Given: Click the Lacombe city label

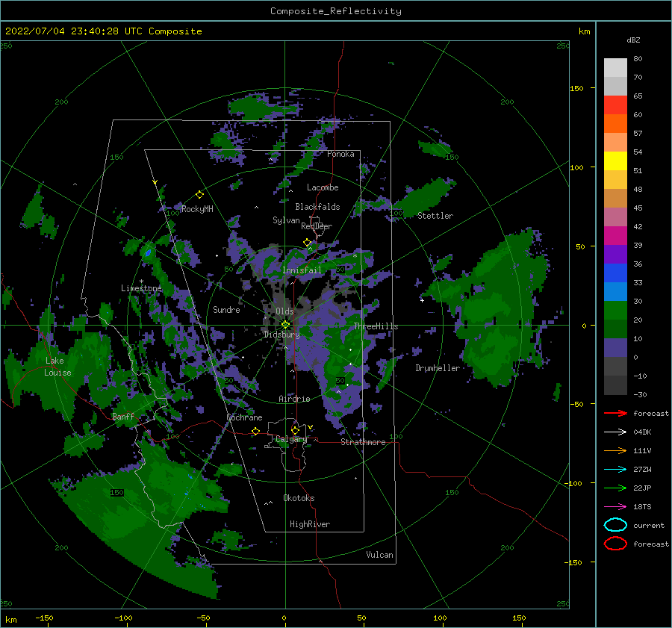Looking at the screenshot, I should click(323, 187).
